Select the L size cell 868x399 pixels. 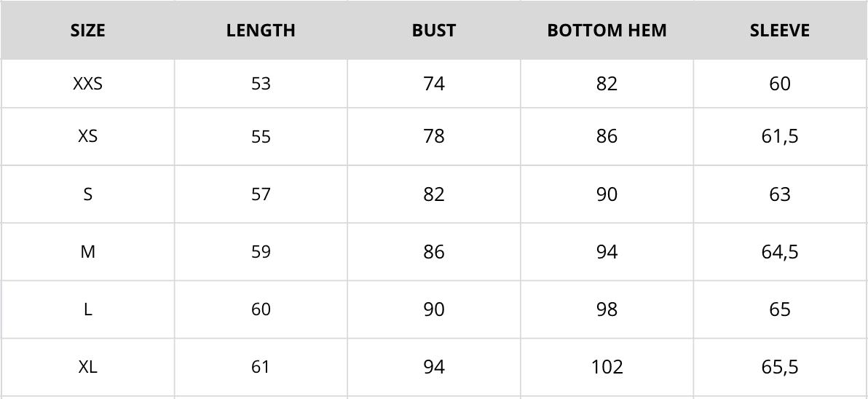(87, 309)
